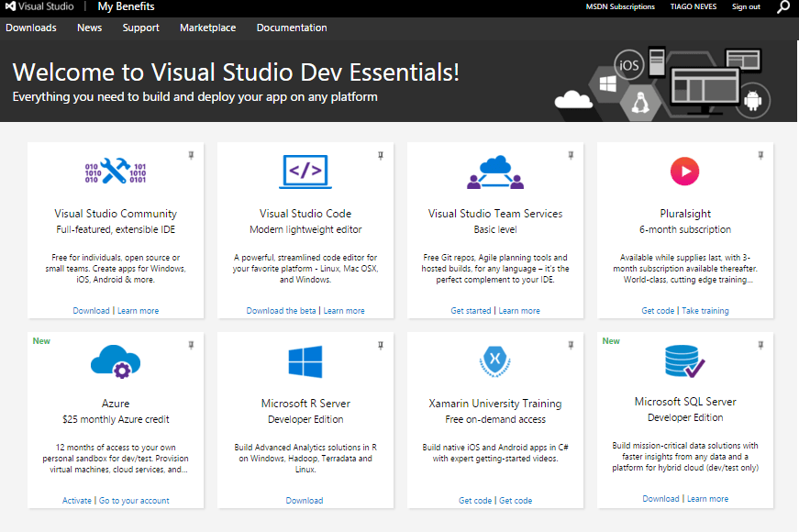Pin the Microsoft R Server card
Viewport: 799px width, 532px height.
coord(381,345)
